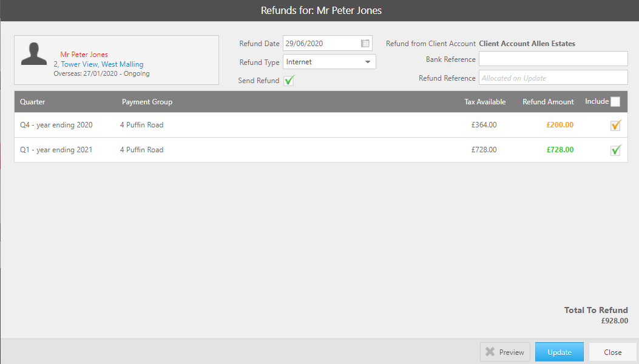Click the Overseas: 27/01/2020 - Ongoing text

tap(101, 74)
